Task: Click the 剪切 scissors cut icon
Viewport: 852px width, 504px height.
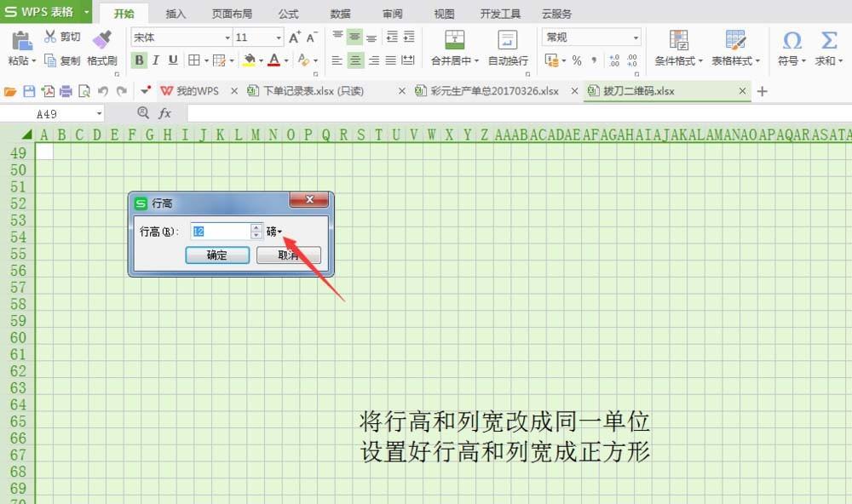Action: 49,35
